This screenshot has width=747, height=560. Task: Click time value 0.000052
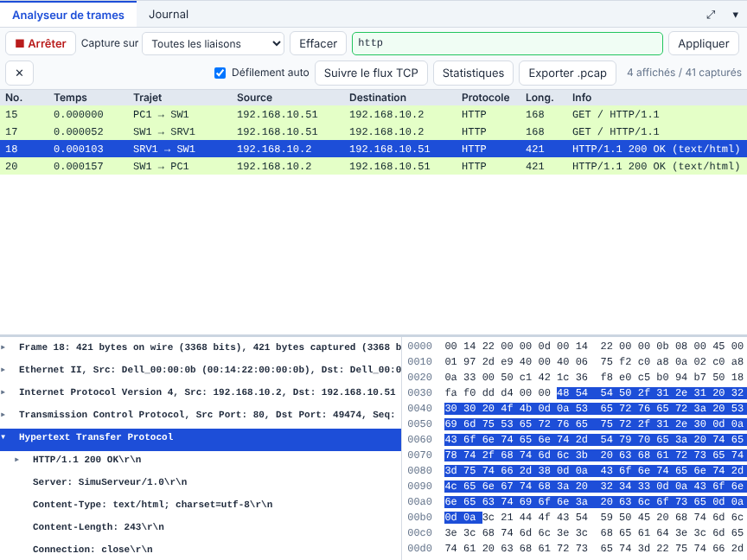coord(79,131)
